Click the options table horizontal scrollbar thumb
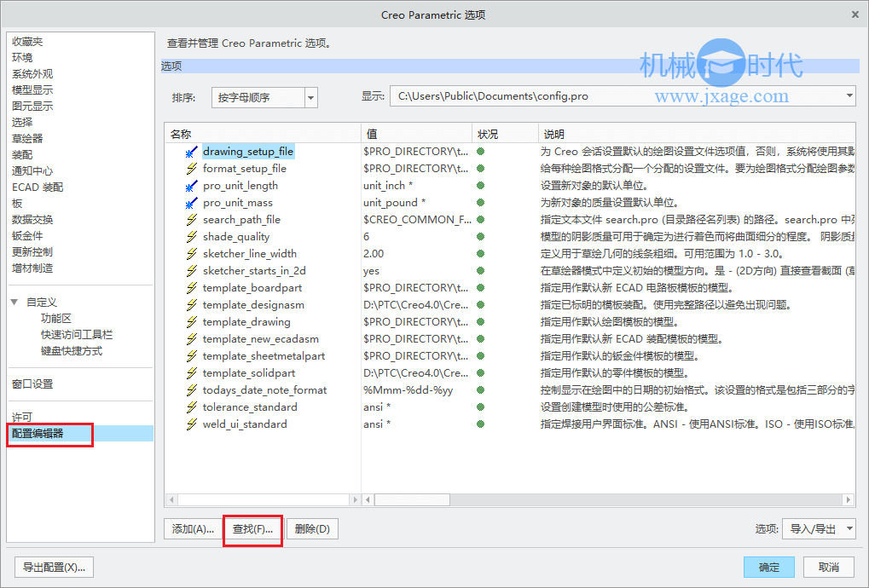 [x=413, y=500]
